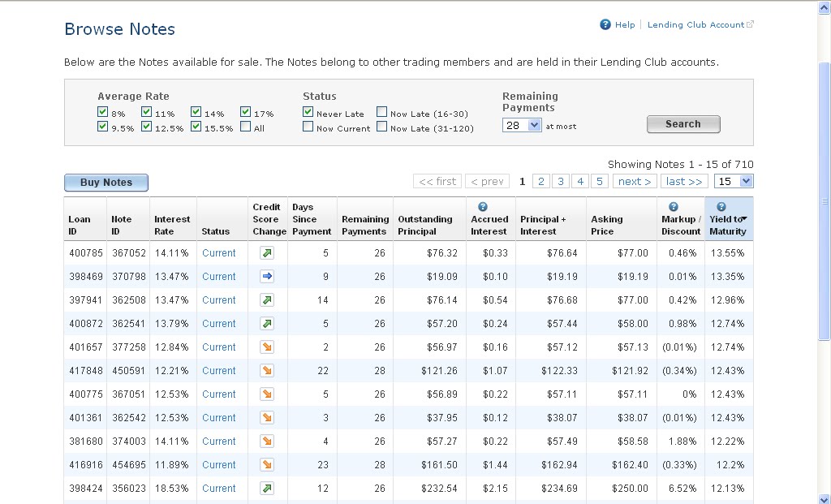Uncheck the Never Late status checkbox
This screenshot has height=504, width=831.
[308, 112]
